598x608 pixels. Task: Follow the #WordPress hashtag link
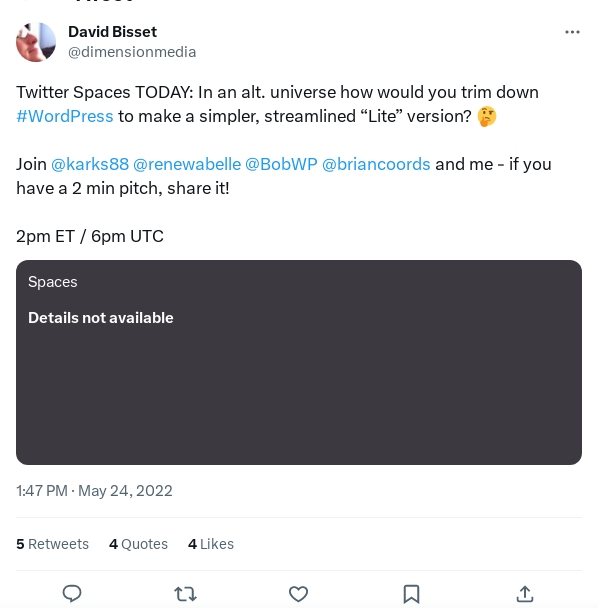pyautogui.click(x=65, y=116)
